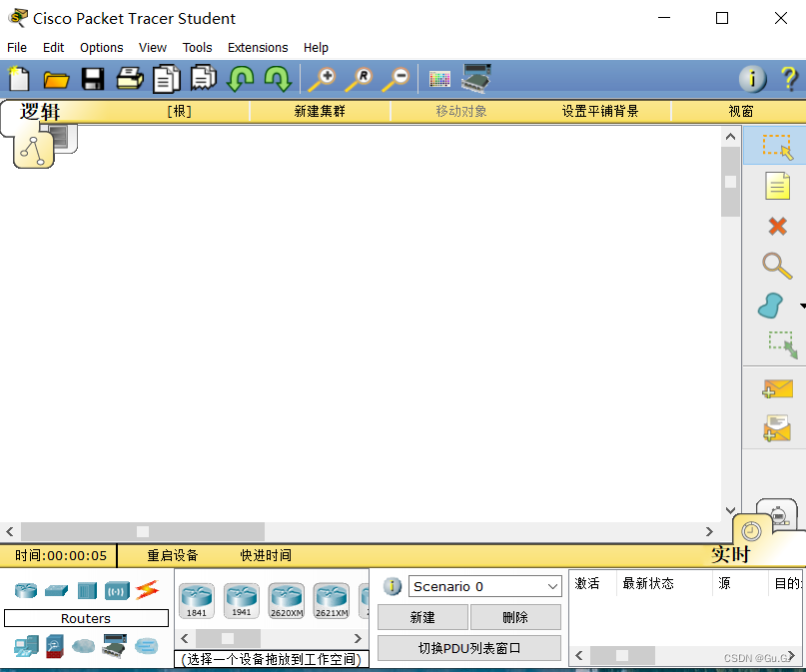Undo with the left green arrow
This screenshot has height=672, width=806.
(240, 79)
